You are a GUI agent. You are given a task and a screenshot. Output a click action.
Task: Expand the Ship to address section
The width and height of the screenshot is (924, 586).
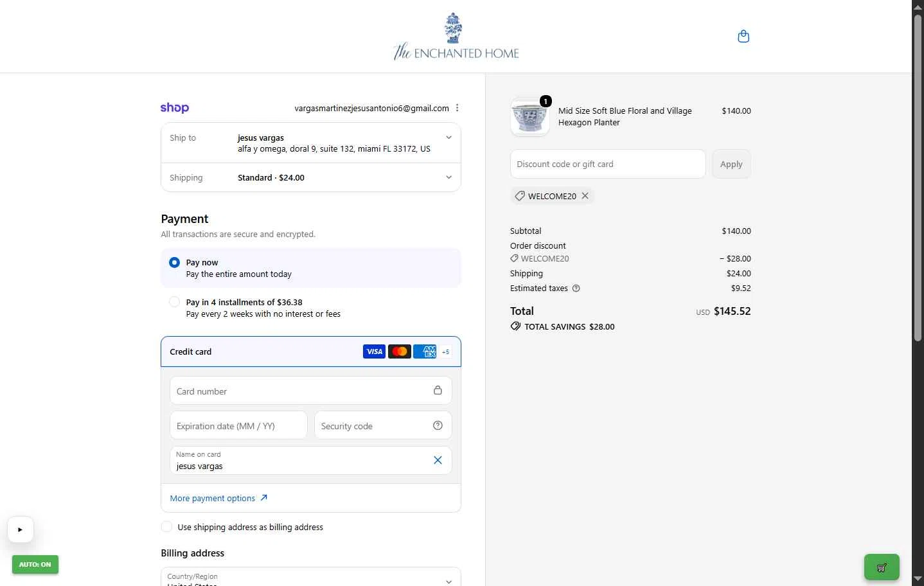311,143
